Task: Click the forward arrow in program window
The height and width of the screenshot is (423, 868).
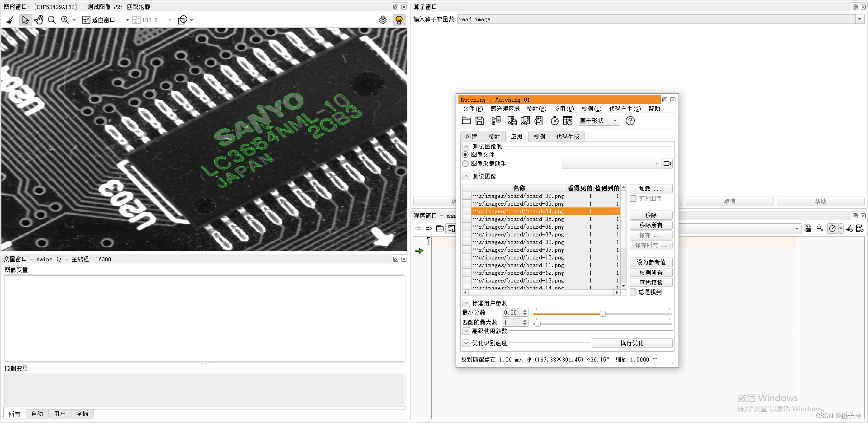Action: pyautogui.click(x=429, y=228)
